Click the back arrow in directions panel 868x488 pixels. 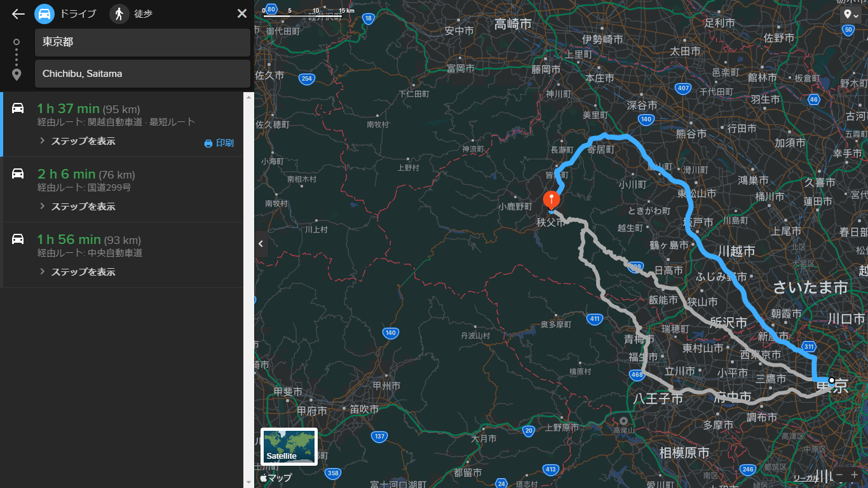(18, 14)
